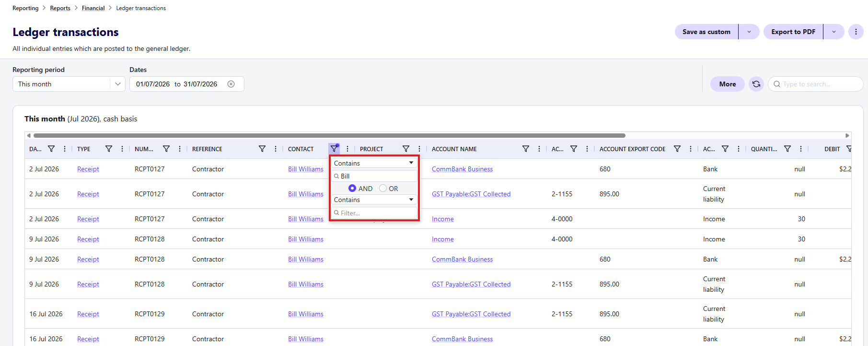Open Receipt link in the 16 Jul CommBank Business row
The width and height of the screenshot is (868, 346).
(88, 339)
